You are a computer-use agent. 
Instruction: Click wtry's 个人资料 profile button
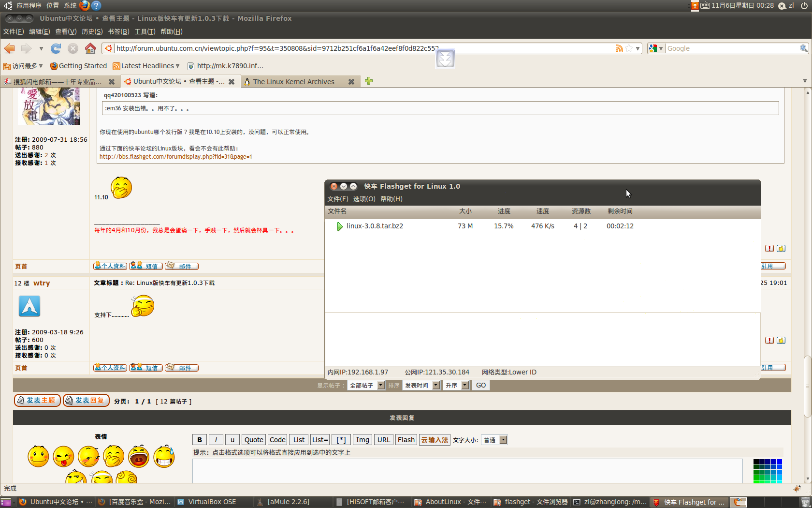click(110, 368)
